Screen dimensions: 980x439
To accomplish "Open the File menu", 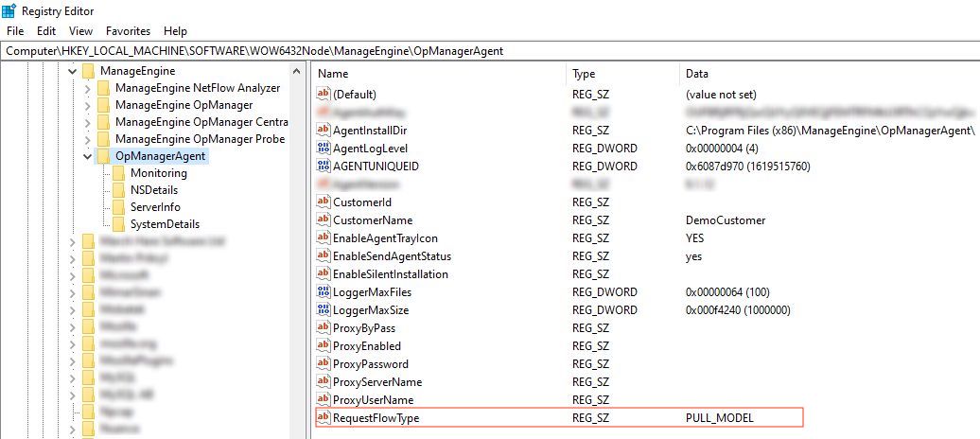I will [15, 30].
